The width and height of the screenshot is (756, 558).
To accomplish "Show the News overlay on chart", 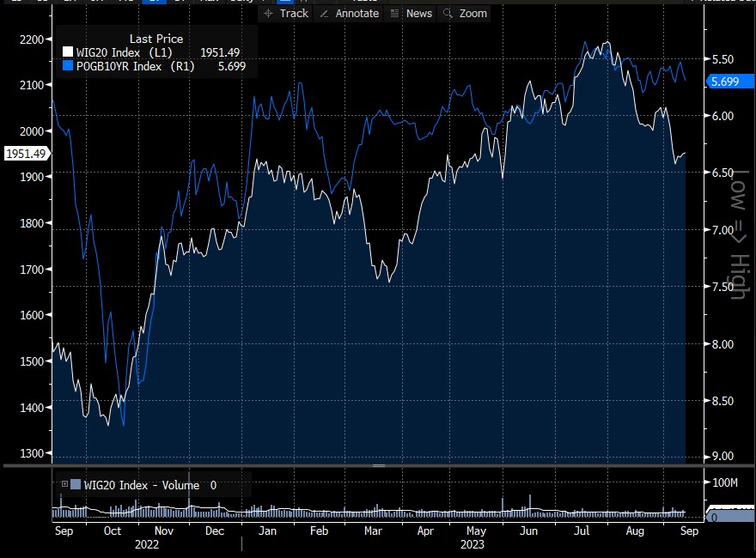I will [x=410, y=14].
